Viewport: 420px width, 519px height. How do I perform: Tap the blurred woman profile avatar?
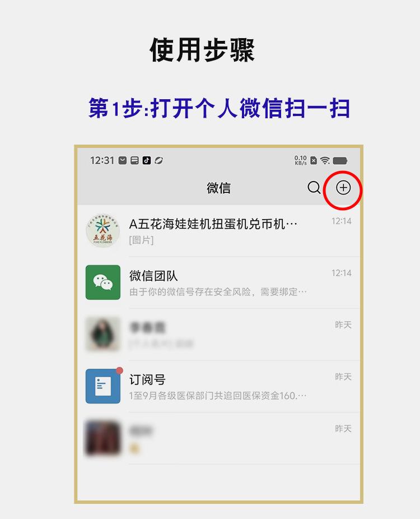103,334
